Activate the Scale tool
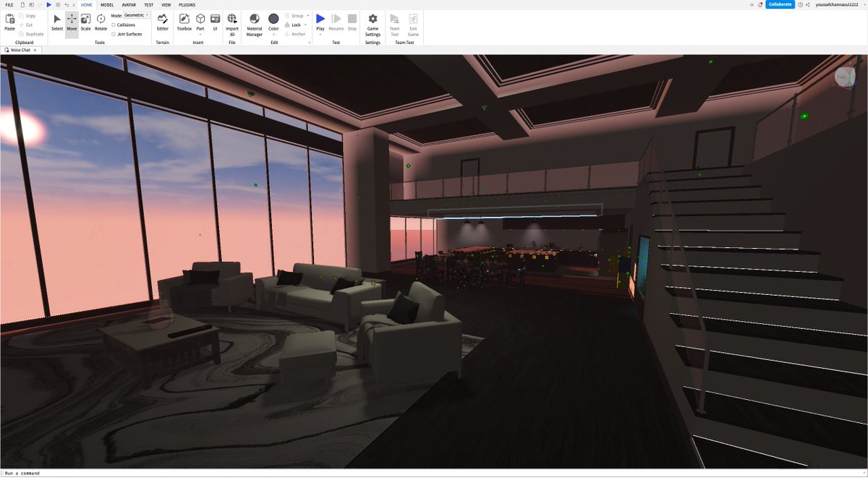Image resolution: width=868 pixels, height=488 pixels. coord(85,22)
